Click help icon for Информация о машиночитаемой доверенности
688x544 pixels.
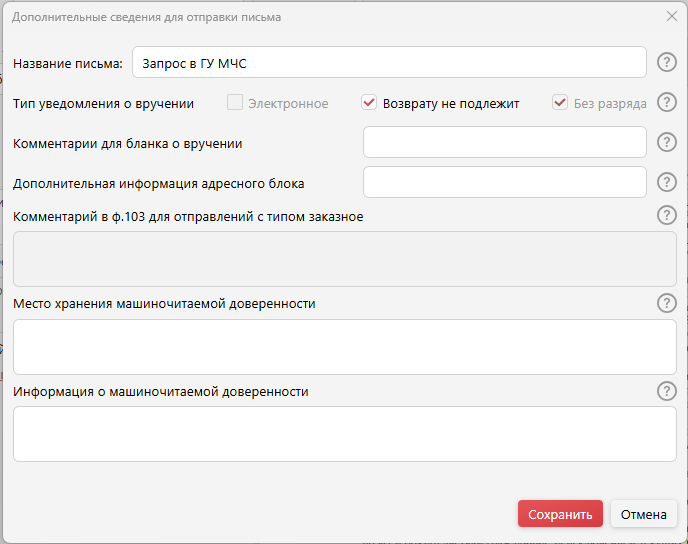click(667, 391)
